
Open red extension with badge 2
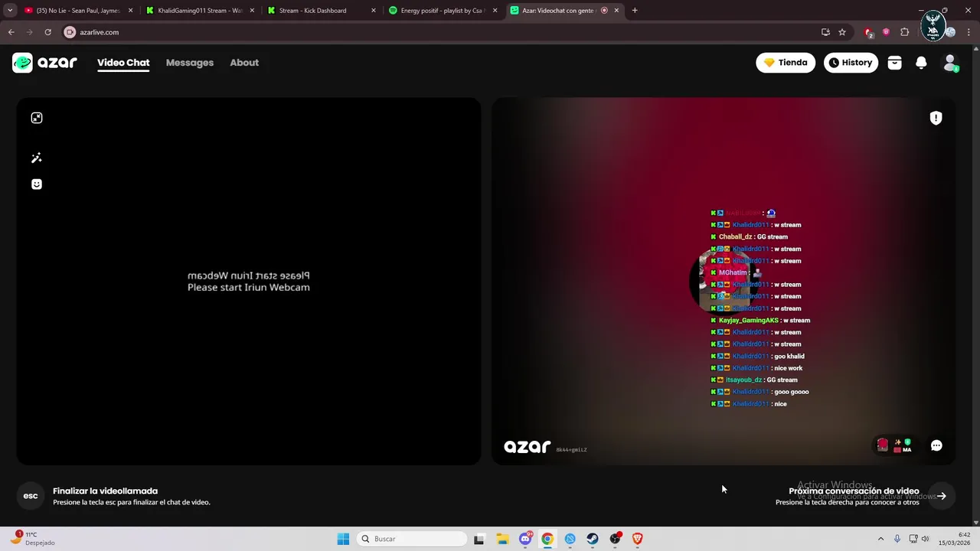[x=868, y=32]
